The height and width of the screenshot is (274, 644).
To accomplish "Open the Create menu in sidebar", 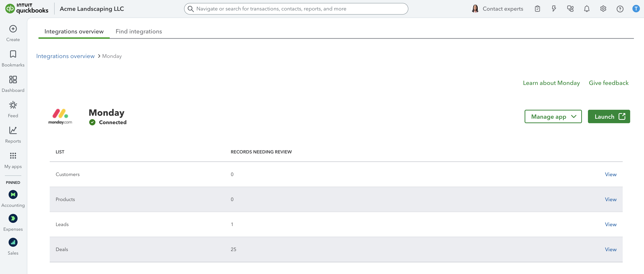I will click(x=13, y=33).
